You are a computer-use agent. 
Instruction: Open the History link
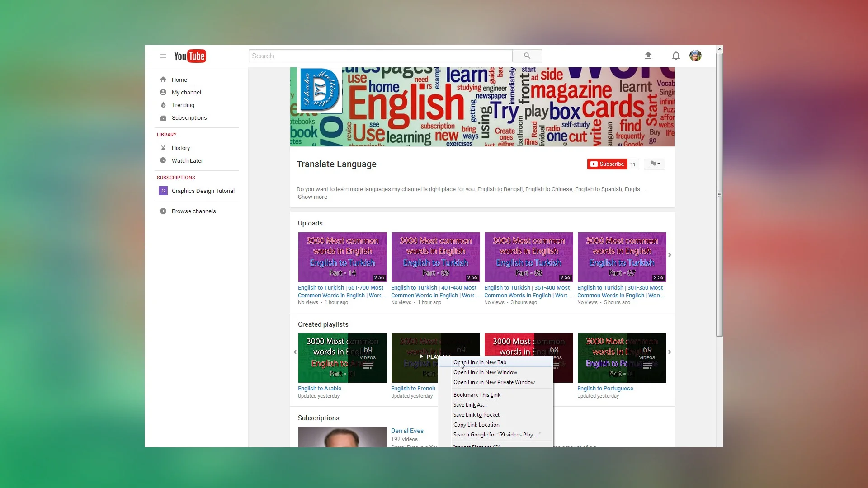tap(180, 148)
